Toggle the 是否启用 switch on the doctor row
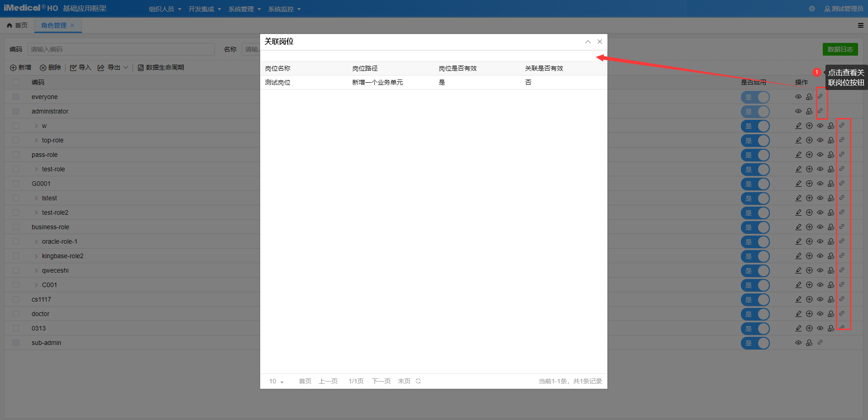 [755, 314]
